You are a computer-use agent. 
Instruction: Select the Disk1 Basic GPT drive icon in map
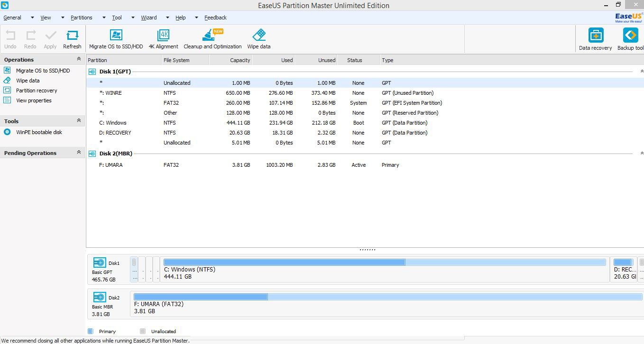pos(100,263)
